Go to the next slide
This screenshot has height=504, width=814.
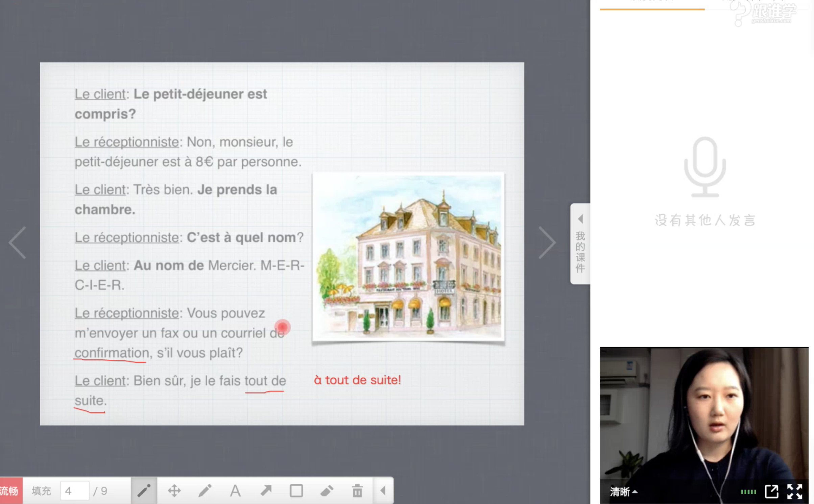pos(547,243)
